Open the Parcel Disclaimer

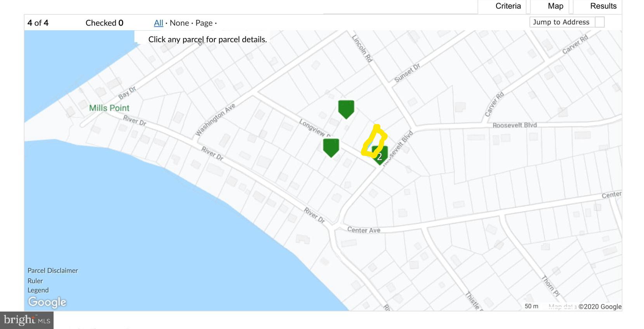coord(53,270)
